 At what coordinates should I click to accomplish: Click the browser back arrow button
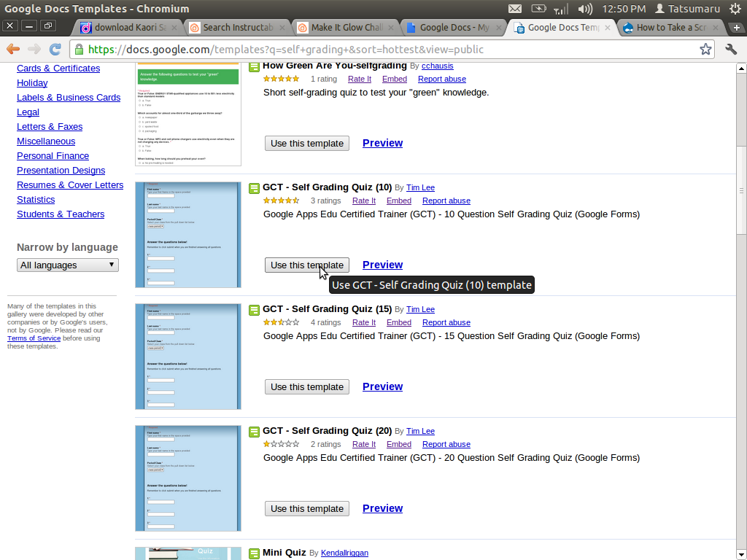13,50
